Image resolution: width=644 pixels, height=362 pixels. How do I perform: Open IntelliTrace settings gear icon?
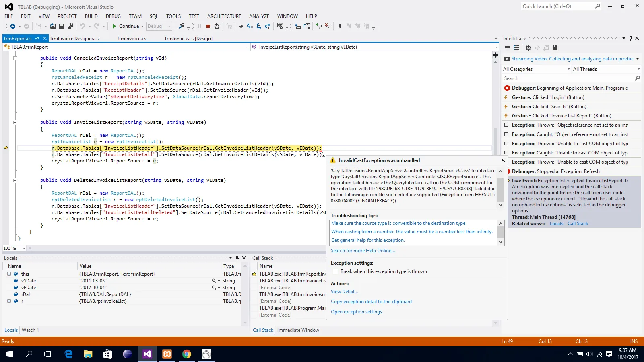pyautogui.click(x=528, y=48)
